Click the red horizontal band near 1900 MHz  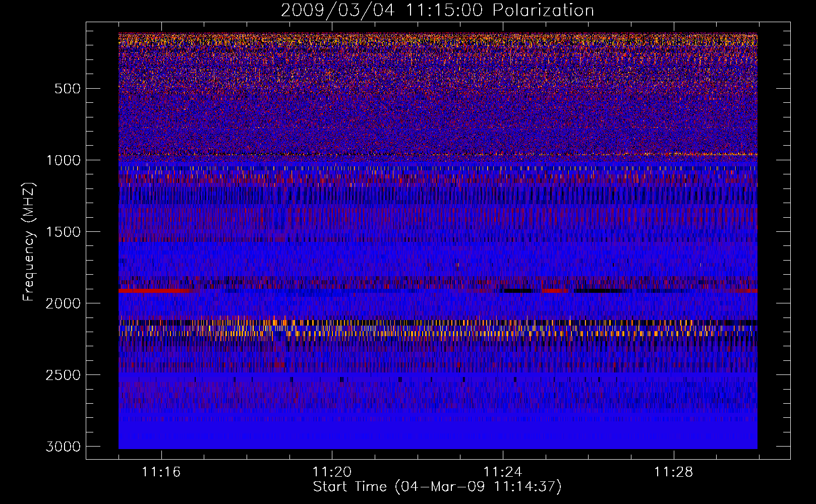pos(156,291)
